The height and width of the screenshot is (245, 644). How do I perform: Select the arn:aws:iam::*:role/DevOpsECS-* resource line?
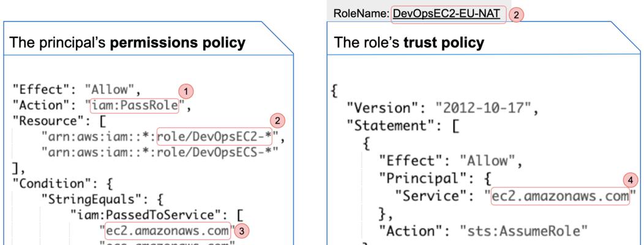[160, 153]
